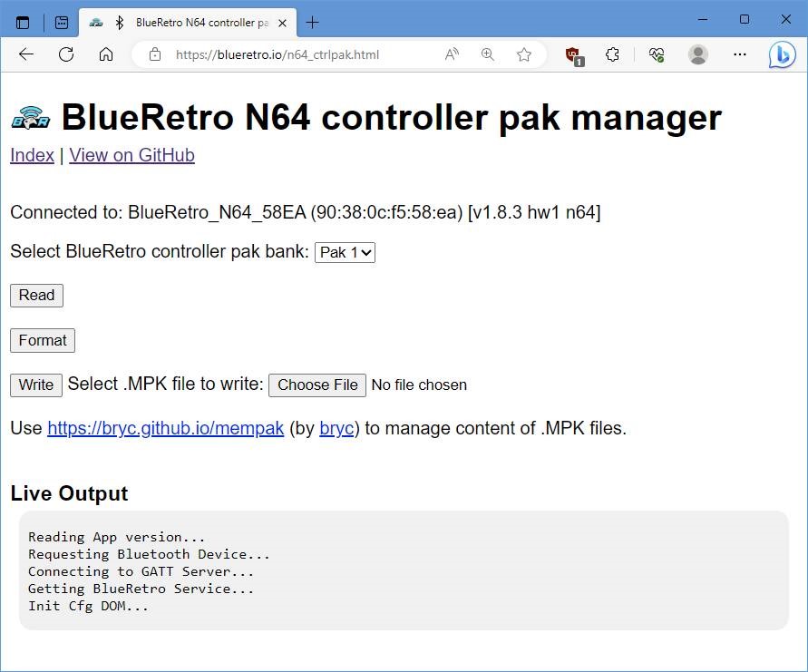The width and height of the screenshot is (808, 672).
Task: Follow the Index link
Action: [32, 155]
